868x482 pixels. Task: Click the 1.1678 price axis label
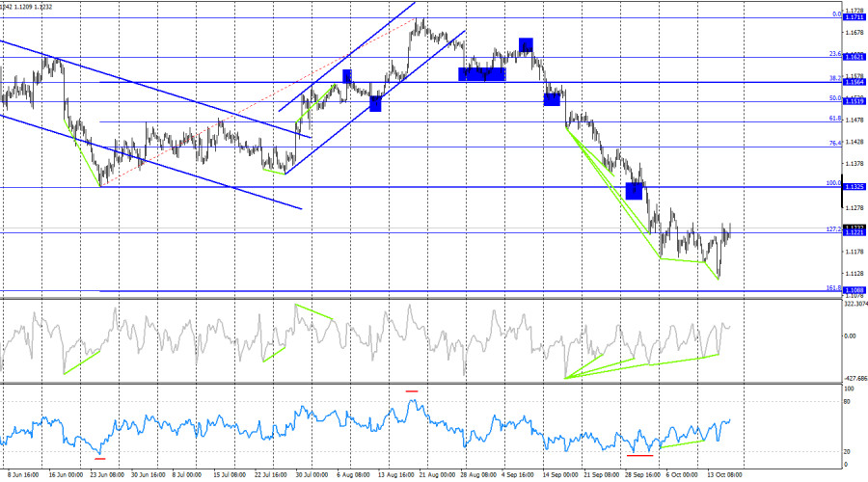pyautogui.click(x=854, y=33)
